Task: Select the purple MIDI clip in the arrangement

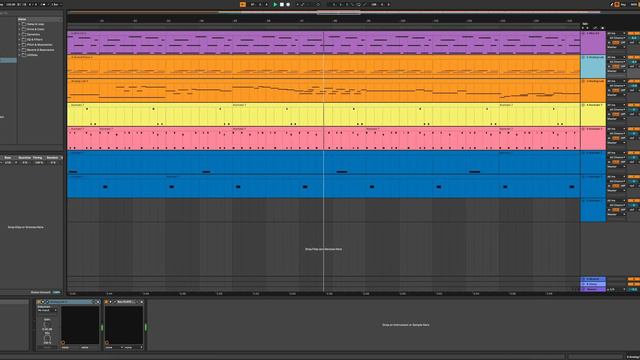Action: click(x=324, y=42)
